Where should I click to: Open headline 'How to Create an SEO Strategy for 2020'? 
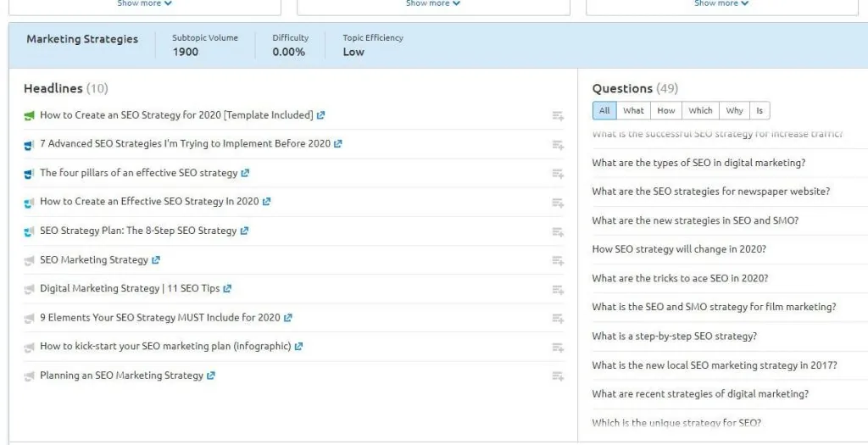(x=176, y=115)
